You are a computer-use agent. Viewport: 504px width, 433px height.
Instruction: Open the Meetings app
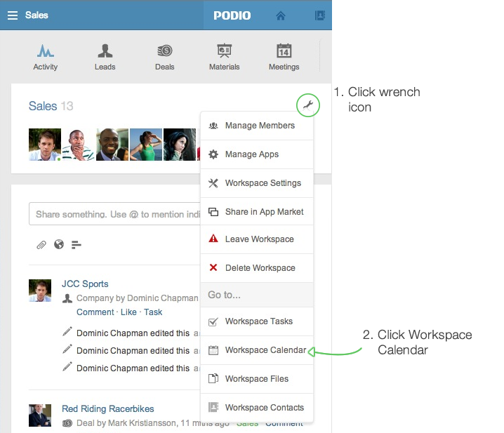coord(284,58)
